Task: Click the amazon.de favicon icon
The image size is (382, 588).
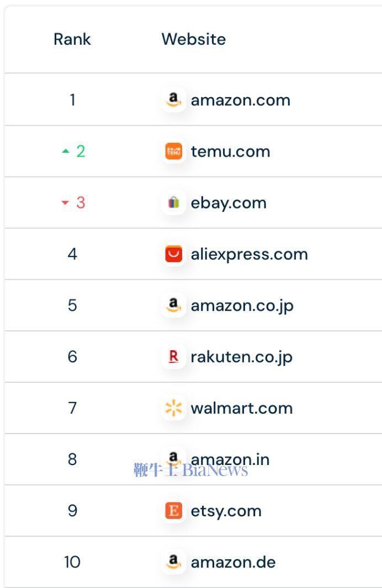Action: click(173, 562)
